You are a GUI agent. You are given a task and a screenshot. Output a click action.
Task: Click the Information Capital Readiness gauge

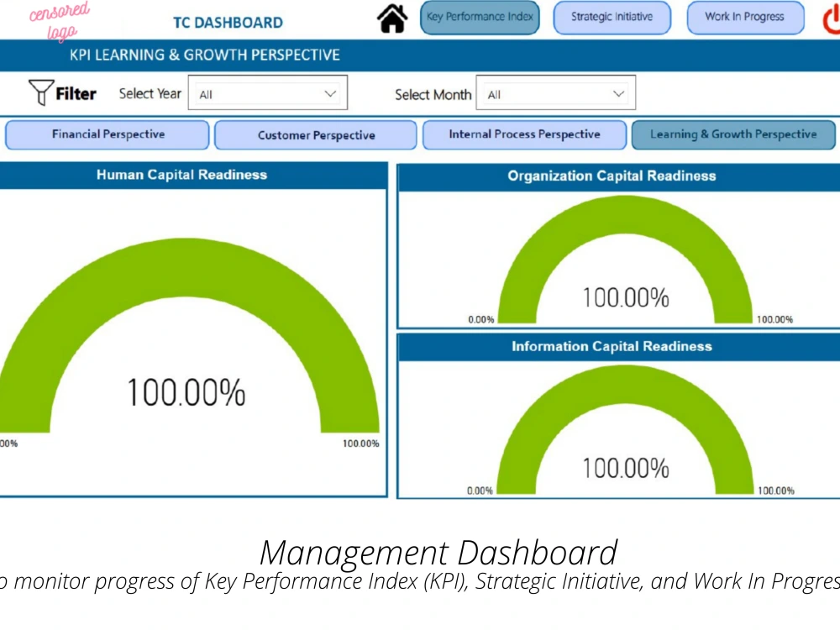tap(625, 429)
